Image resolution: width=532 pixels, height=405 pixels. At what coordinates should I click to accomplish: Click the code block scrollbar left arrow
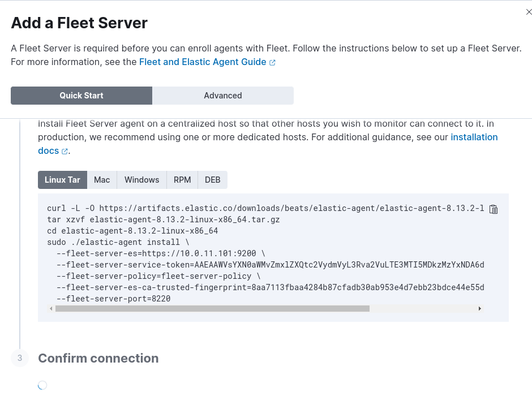(51, 309)
